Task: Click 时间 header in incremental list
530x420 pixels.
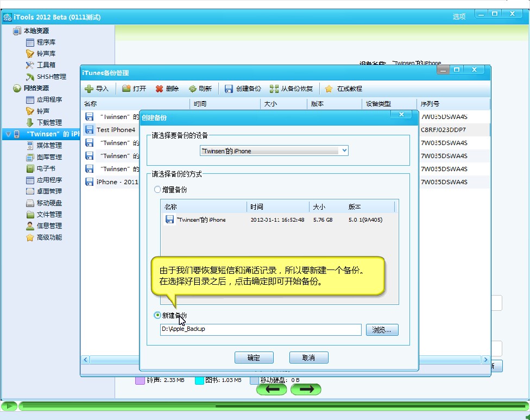Action: point(278,206)
